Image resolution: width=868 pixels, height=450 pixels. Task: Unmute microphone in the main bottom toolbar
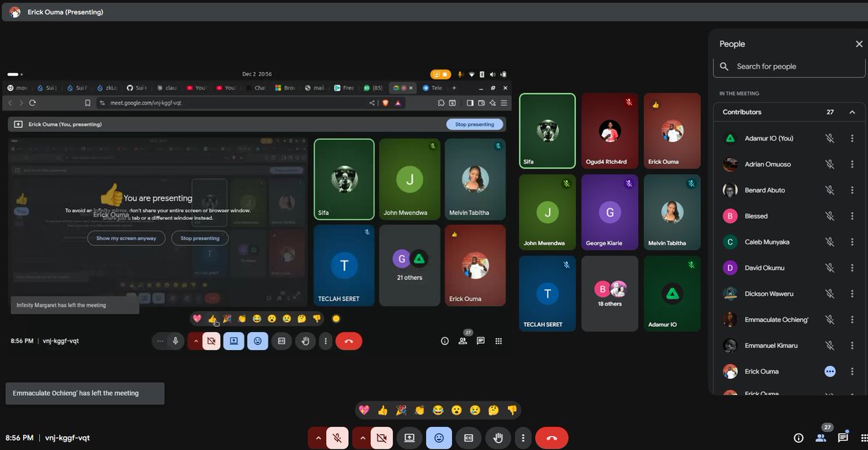pyautogui.click(x=336, y=438)
